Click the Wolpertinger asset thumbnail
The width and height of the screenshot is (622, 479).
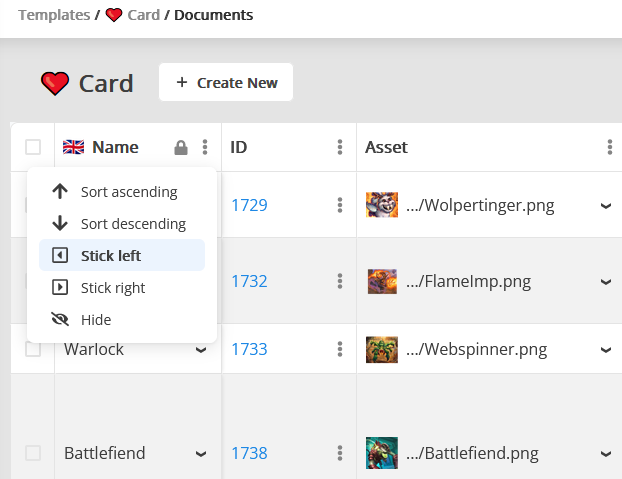point(382,205)
